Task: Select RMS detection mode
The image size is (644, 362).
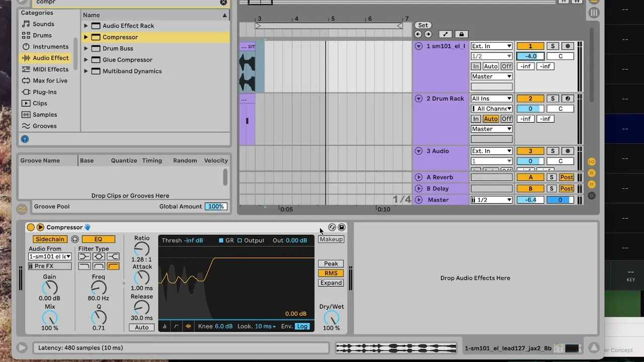Action: point(331,273)
